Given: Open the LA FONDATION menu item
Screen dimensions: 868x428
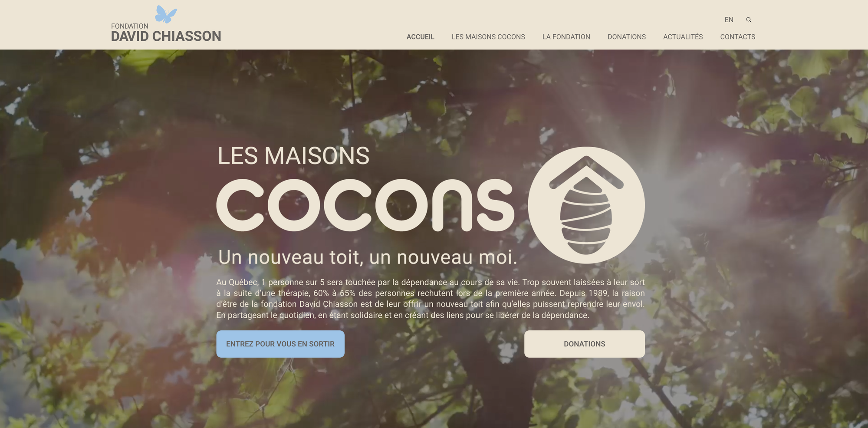Looking at the screenshot, I should tap(566, 37).
